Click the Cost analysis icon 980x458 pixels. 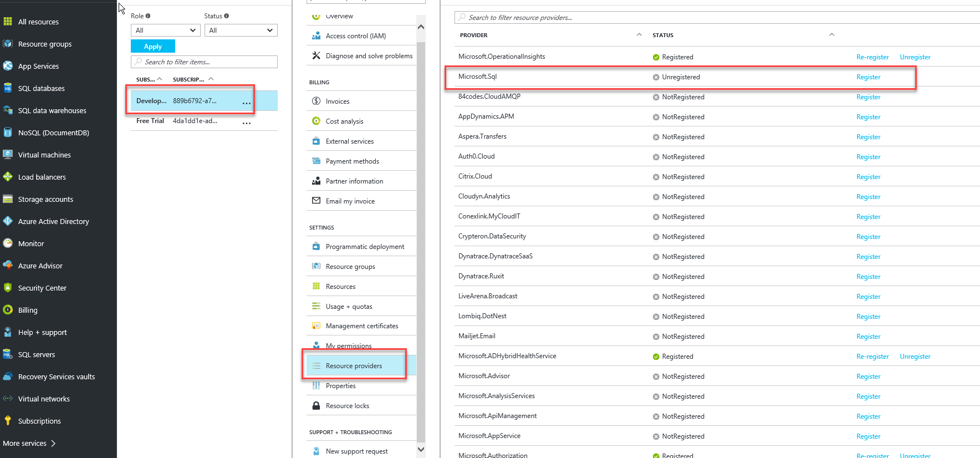(316, 121)
